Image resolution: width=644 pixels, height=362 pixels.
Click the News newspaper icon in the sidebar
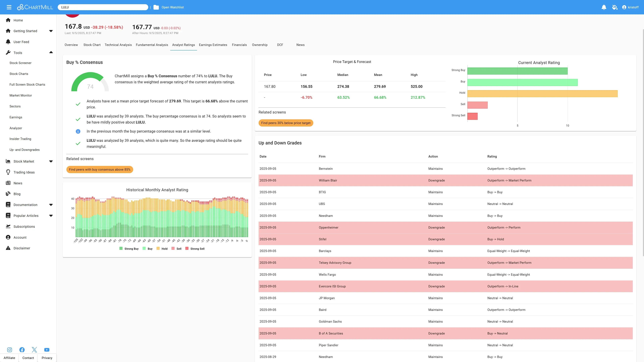click(x=8, y=183)
